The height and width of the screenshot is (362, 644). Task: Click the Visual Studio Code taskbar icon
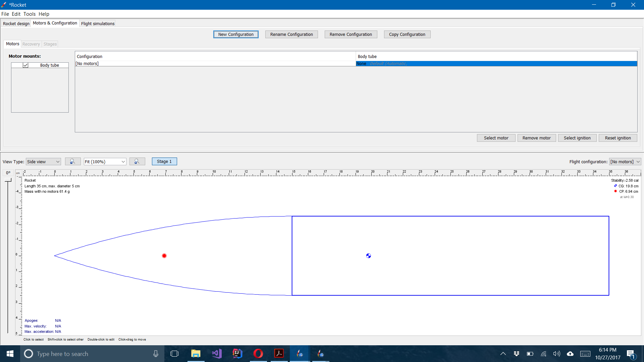pyautogui.click(x=216, y=354)
